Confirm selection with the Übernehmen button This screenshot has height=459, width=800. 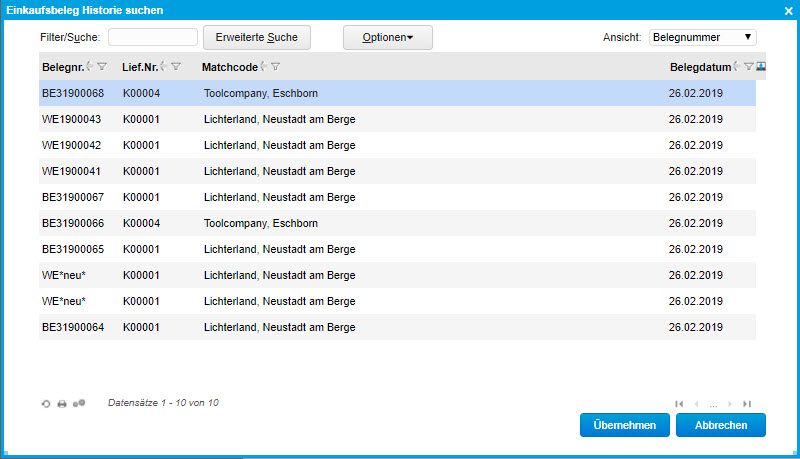(624, 425)
